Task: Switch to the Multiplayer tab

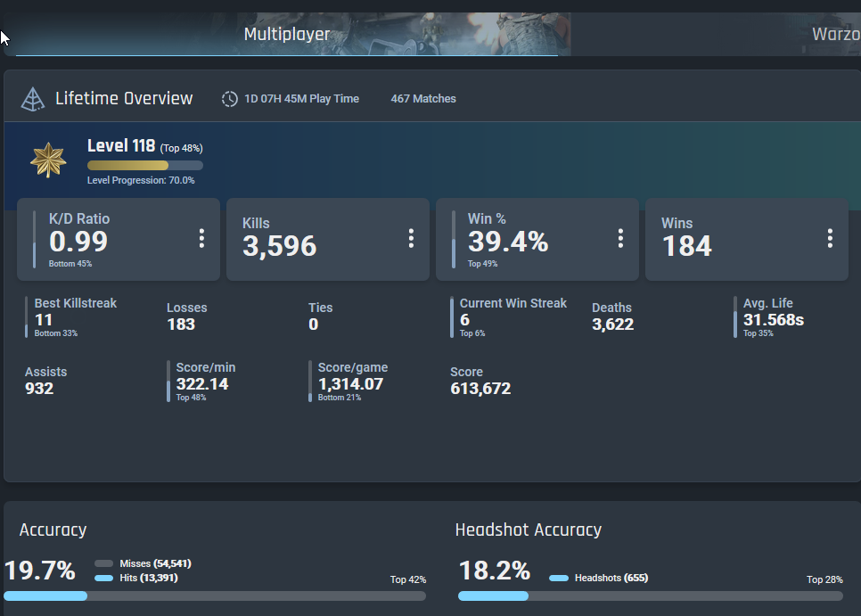Action: 287,34
